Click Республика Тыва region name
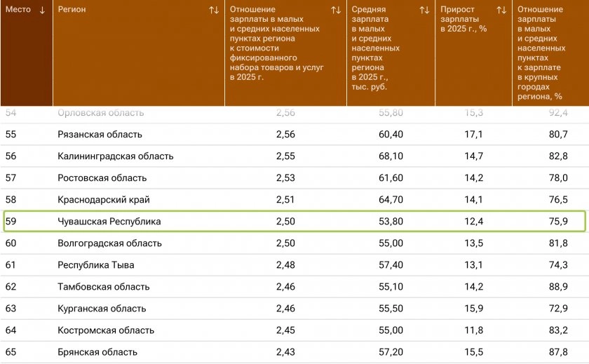589x364 pixels. pyautogui.click(x=96, y=265)
